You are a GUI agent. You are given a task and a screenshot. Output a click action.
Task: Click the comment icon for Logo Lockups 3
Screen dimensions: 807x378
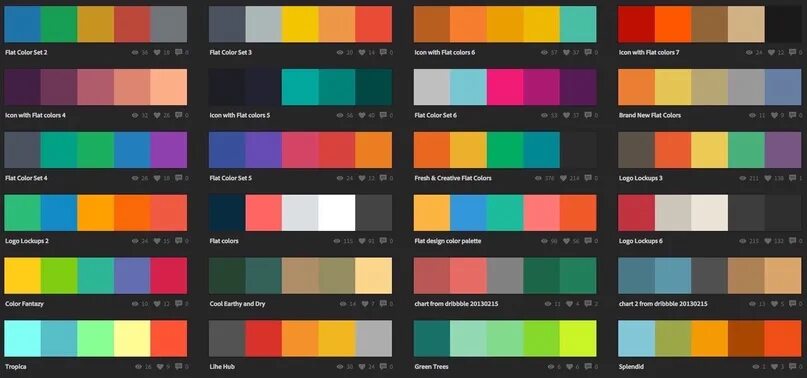tap(793, 178)
